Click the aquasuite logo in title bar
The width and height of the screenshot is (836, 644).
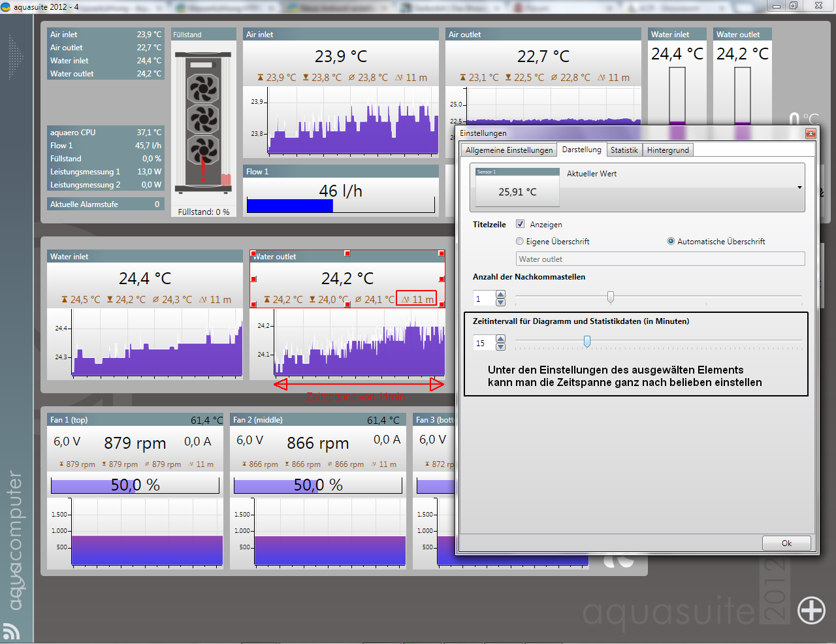[x=6, y=7]
